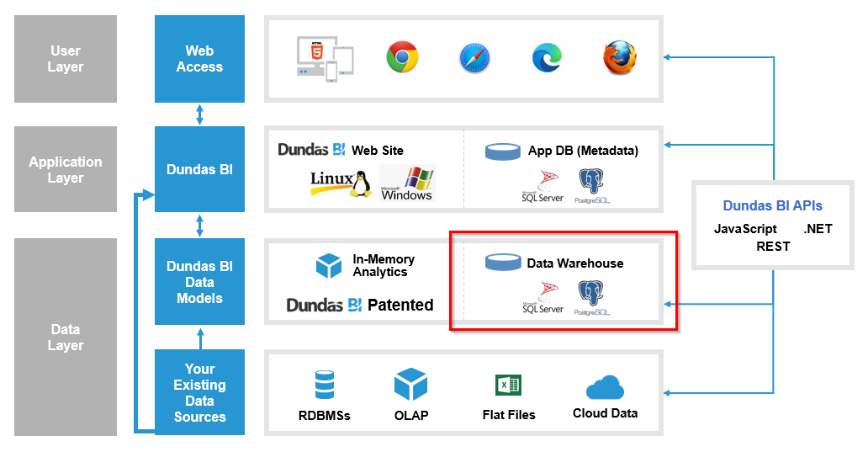Click the In-Memory Analytics cube icon

click(x=329, y=265)
